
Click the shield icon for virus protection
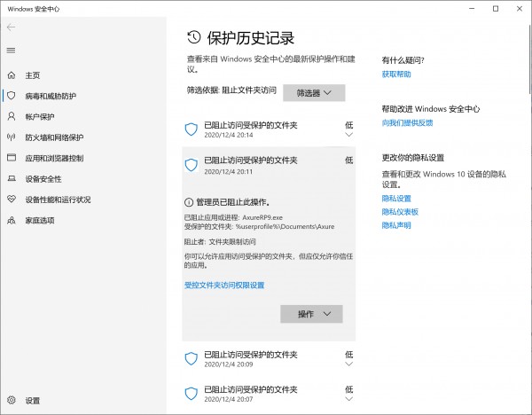coord(12,96)
